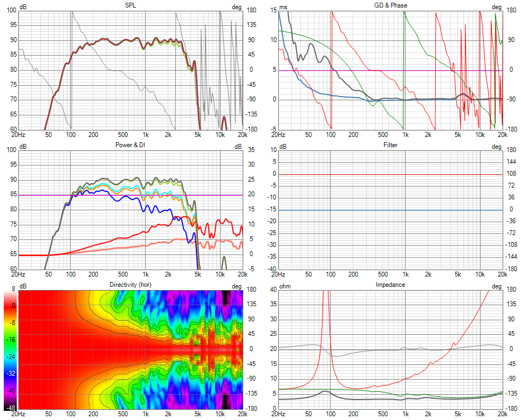This screenshot has height=420, width=521.
Task: Click the ohm unit label on Impedance chart
Action: pos(285,286)
